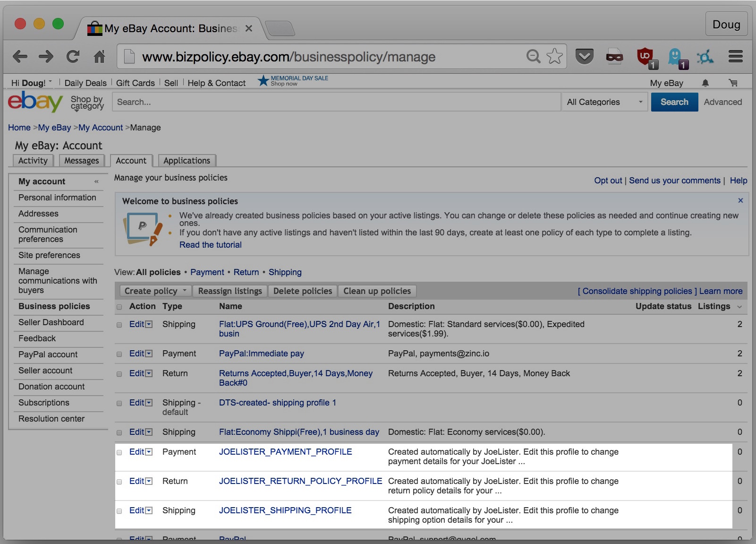Expand Edit arrow for JOELISTER_PAYMENT_PROFILE row
Viewport: 756px width, 544px height.
click(149, 452)
